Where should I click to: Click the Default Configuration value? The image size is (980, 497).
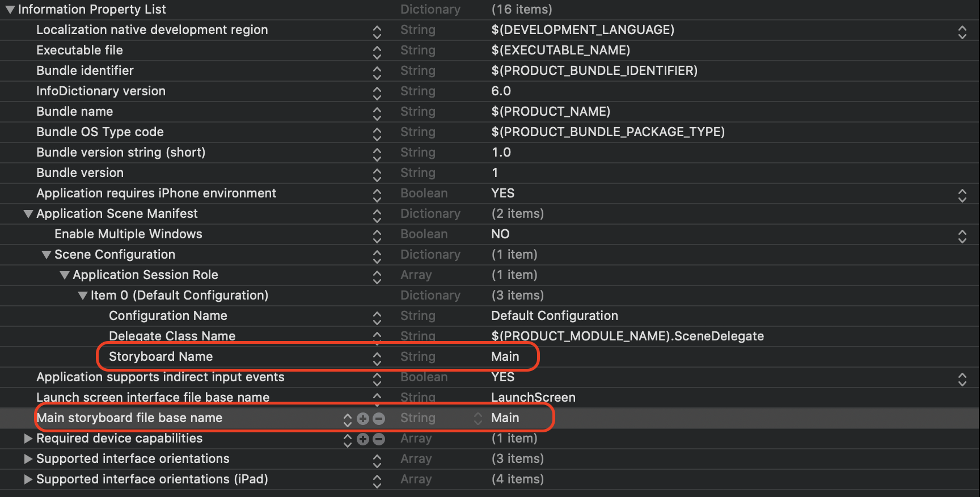[555, 316]
